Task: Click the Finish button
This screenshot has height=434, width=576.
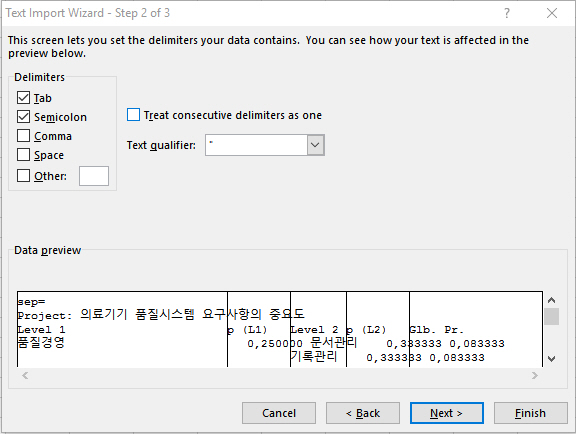Action: [x=530, y=413]
